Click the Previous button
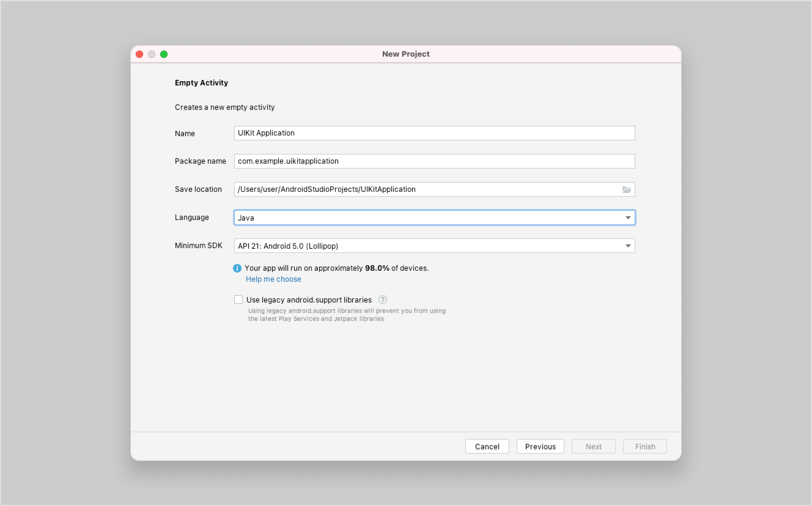 (540, 446)
